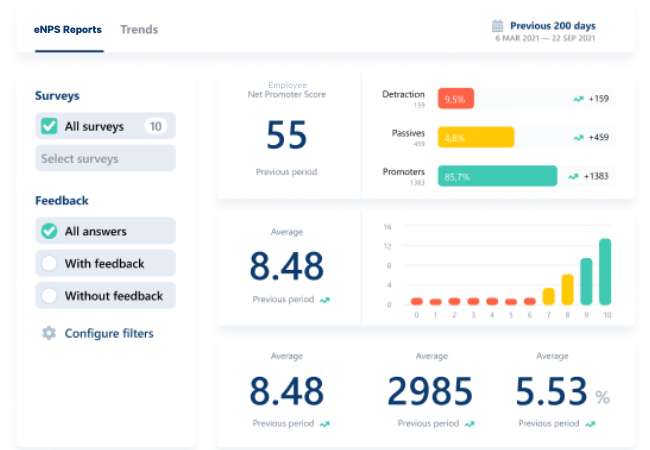The height and width of the screenshot is (450, 650).
Task: Click the eNPS score value 55
Action: [x=286, y=135]
